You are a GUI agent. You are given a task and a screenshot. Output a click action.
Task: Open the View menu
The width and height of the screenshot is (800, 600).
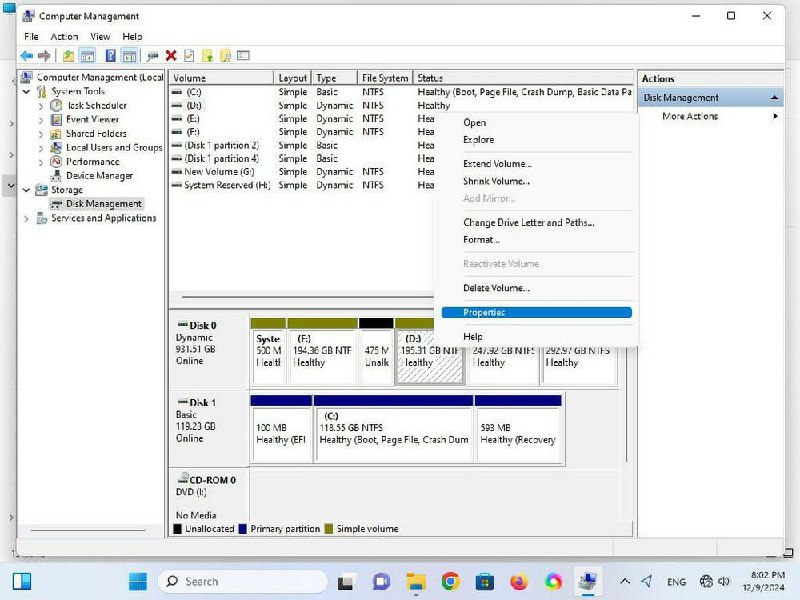pos(100,37)
